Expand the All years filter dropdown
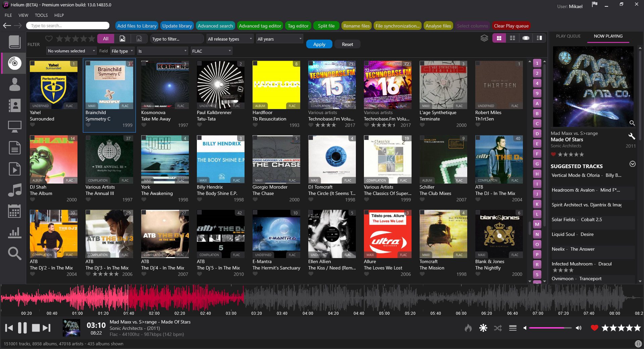Viewport: 644px width, 349px height. click(279, 39)
